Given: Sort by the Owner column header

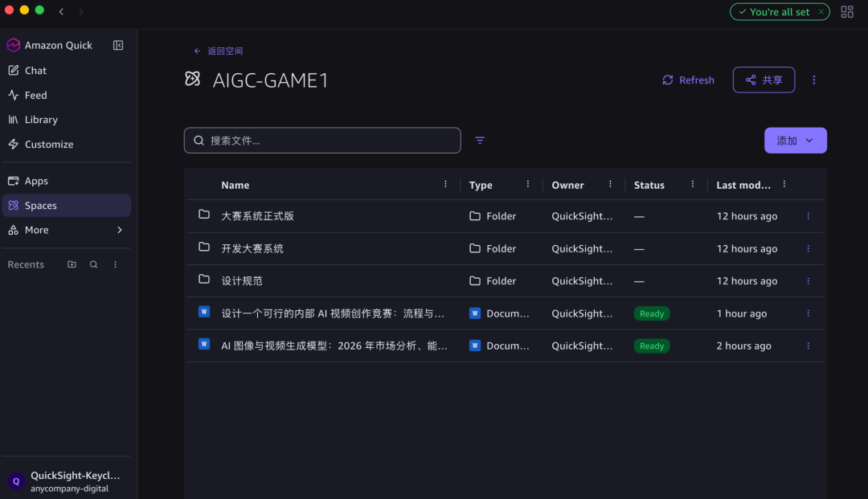Looking at the screenshot, I should [567, 186].
